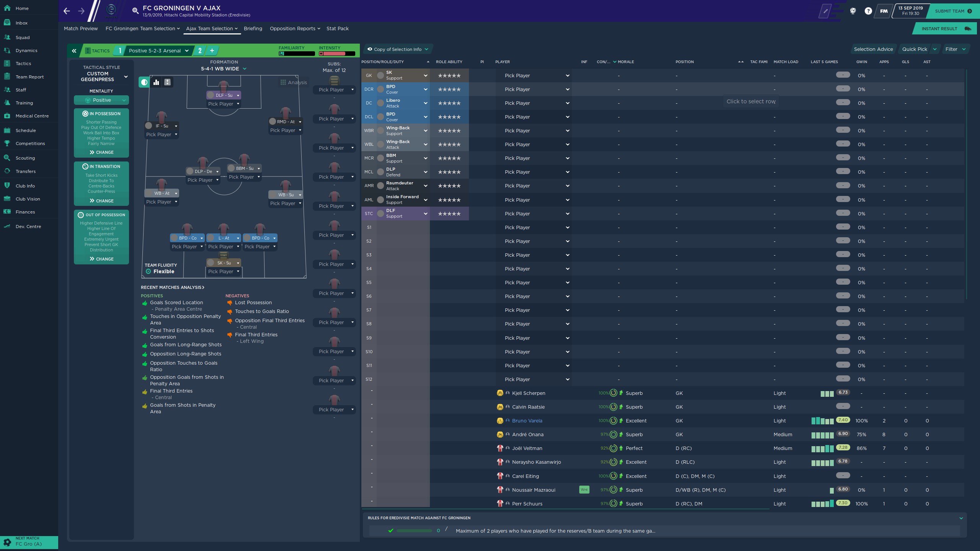Click the Intensity bar indicator
The height and width of the screenshot is (551, 980).
[x=337, y=54]
